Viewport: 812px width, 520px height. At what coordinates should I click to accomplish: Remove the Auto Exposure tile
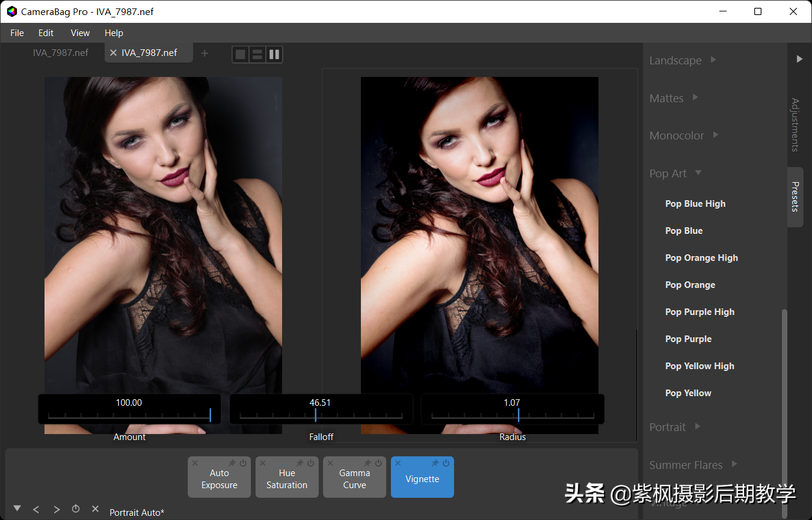(195, 463)
